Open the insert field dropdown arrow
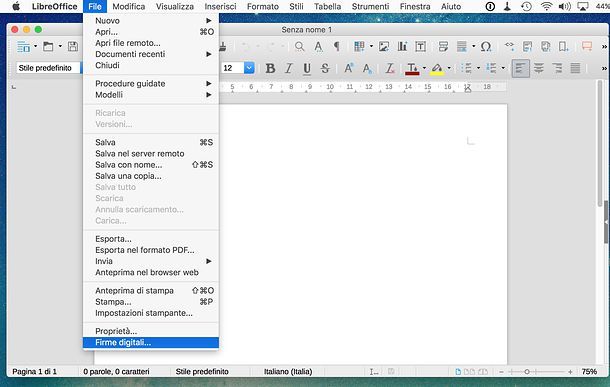The image size is (610, 387). tap(473, 47)
